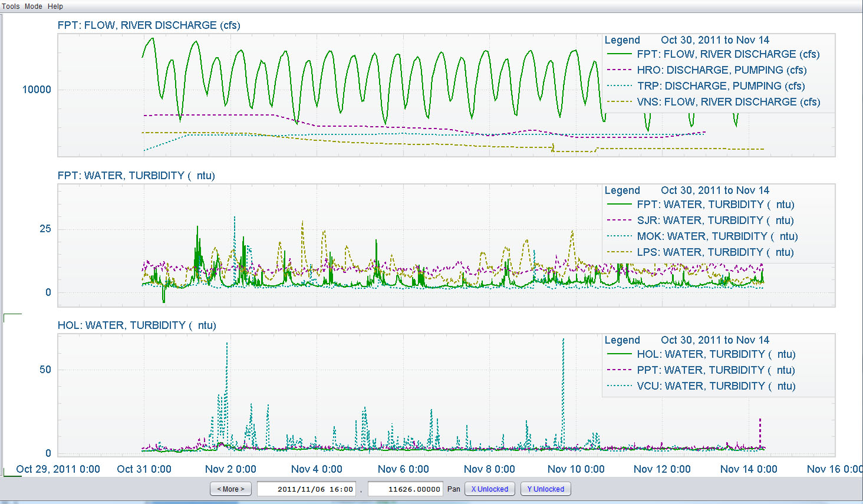Click the value field showing 11626.00000
The image size is (863, 504).
coord(406,489)
